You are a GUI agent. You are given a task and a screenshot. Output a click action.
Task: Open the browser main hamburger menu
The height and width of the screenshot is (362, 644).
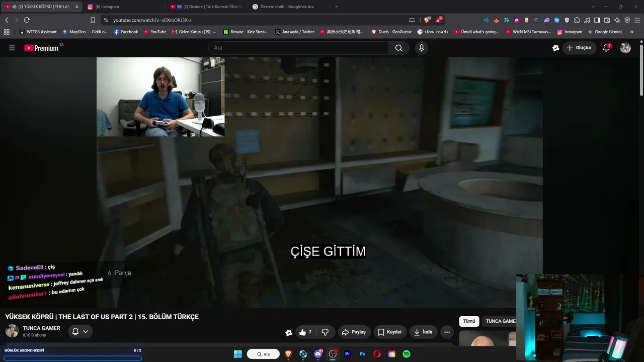637,20
